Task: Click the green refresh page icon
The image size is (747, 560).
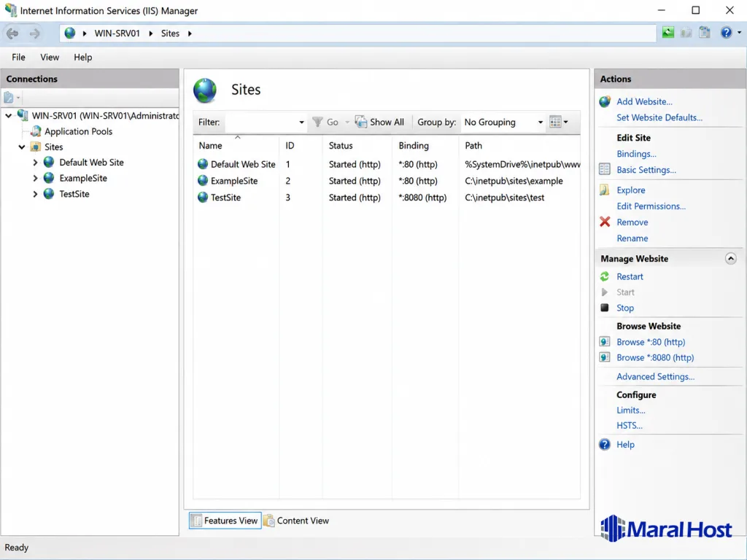Action: [668, 32]
